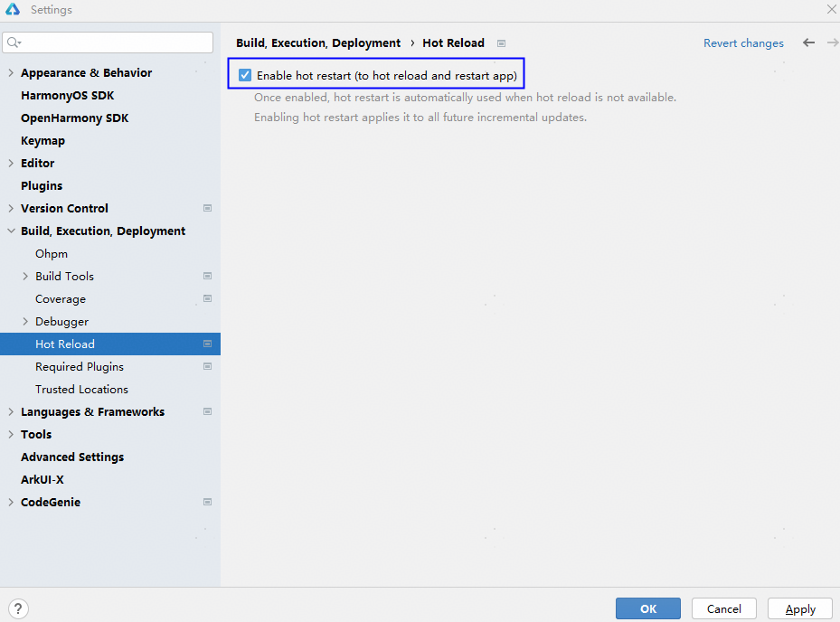
Task: Click project-level icon beside Coverage
Action: pos(207,298)
